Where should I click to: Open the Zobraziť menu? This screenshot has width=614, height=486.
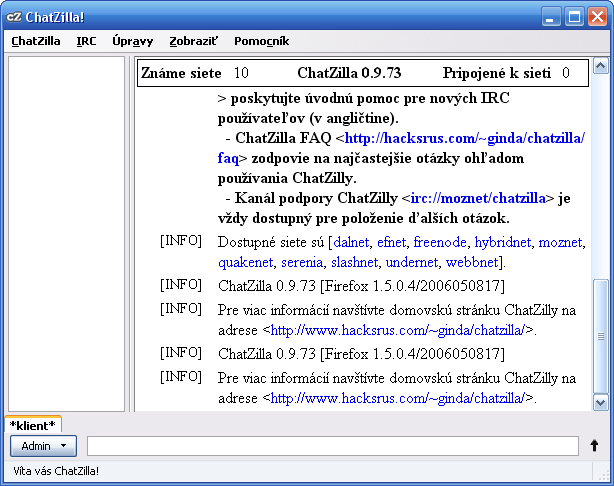tap(193, 41)
